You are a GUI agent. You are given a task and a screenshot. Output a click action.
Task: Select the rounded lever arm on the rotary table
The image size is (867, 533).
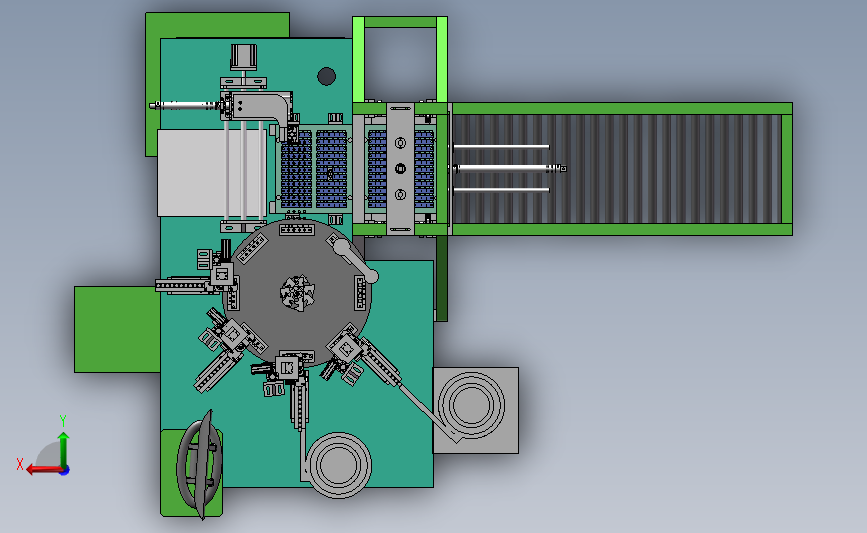pos(356,260)
